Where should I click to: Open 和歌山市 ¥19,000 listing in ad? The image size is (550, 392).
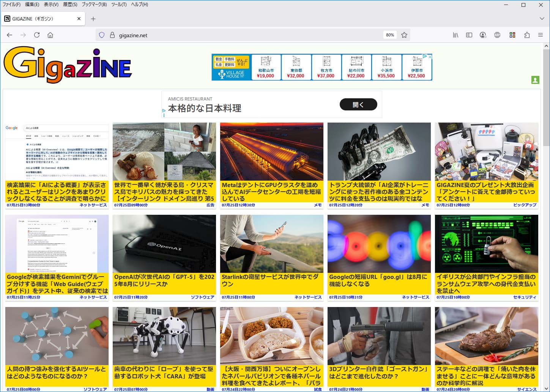(266, 67)
